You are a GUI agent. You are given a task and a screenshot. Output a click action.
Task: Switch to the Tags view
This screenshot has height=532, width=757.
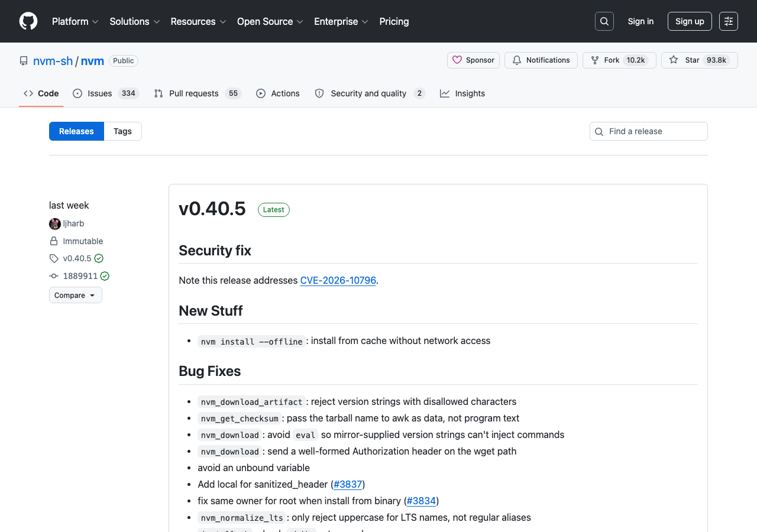123,131
